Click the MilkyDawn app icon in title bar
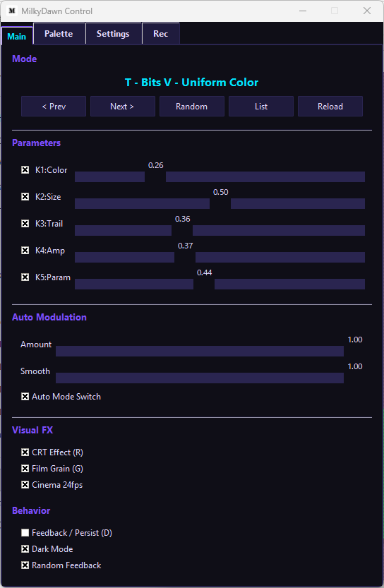 click(12, 11)
